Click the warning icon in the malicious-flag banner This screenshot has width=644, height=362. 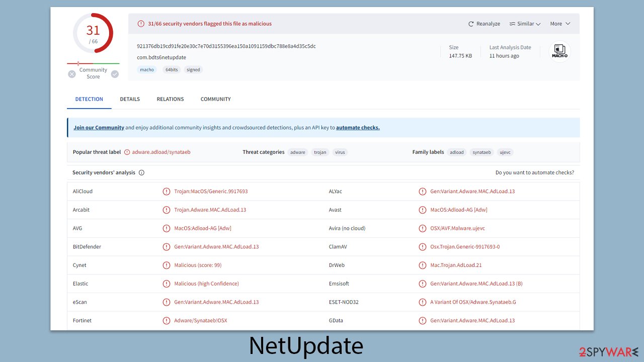point(141,23)
